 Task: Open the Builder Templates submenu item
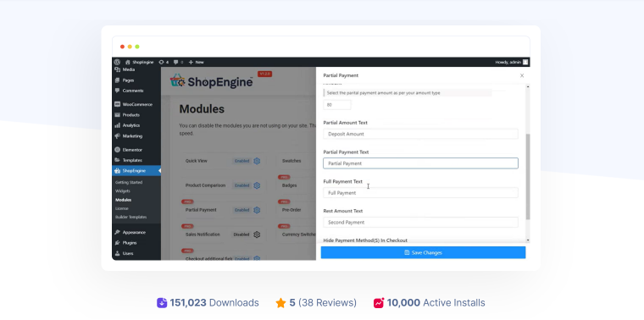pos(131,217)
